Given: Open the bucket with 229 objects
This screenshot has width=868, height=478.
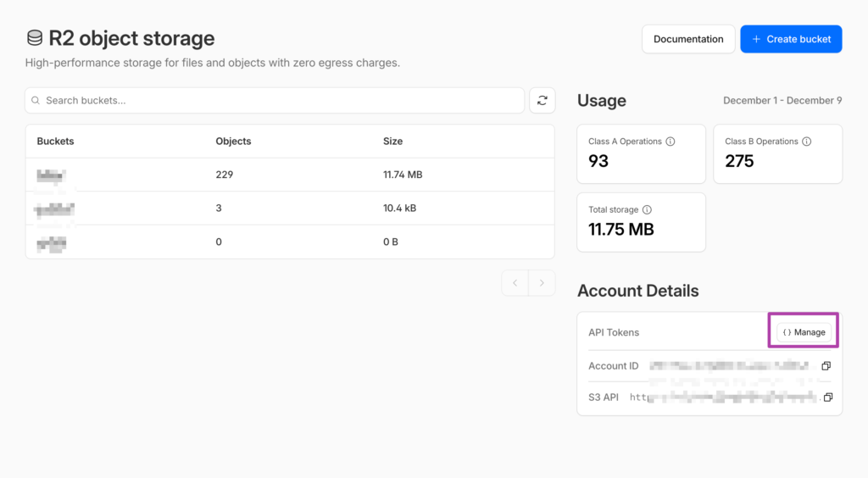Looking at the screenshot, I should [x=51, y=175].
